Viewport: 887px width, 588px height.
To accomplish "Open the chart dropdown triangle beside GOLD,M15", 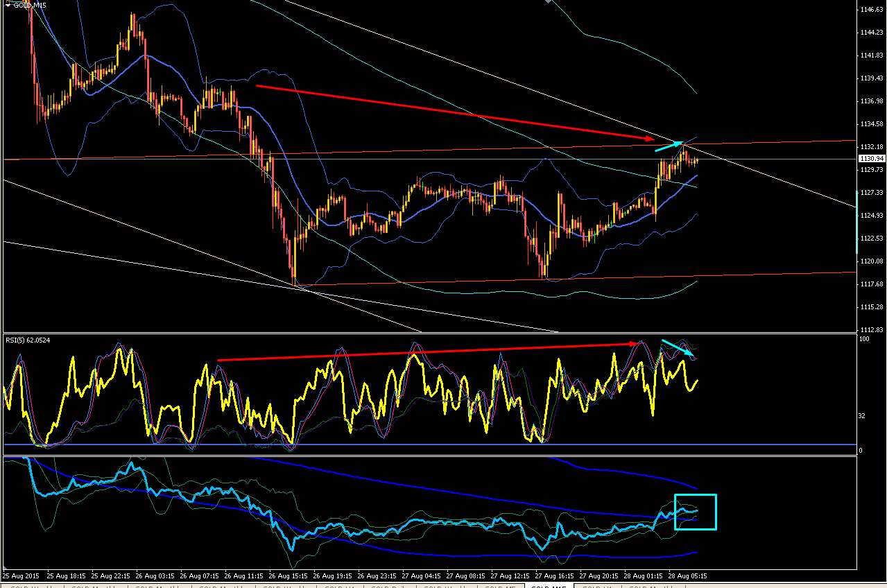I will tap(7, 6).
